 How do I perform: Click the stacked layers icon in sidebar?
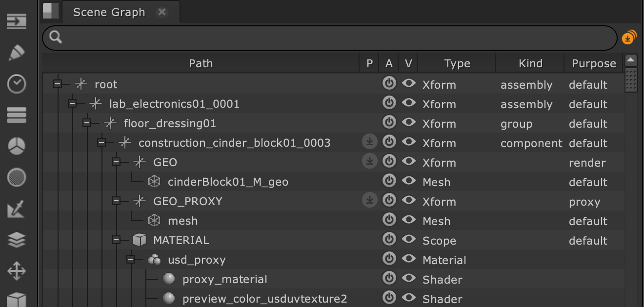[x=17, y=240]
